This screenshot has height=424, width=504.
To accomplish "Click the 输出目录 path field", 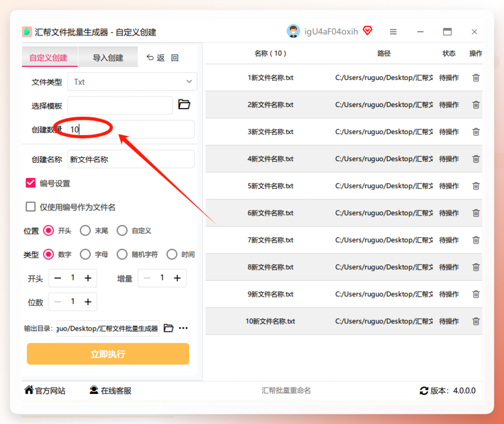I will [x=108, y=328].
